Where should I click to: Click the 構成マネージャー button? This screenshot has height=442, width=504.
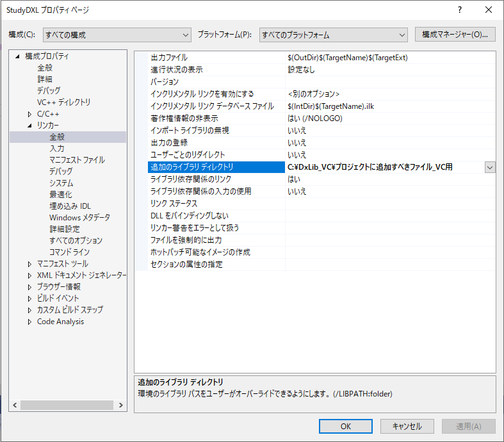pos(455,35)
